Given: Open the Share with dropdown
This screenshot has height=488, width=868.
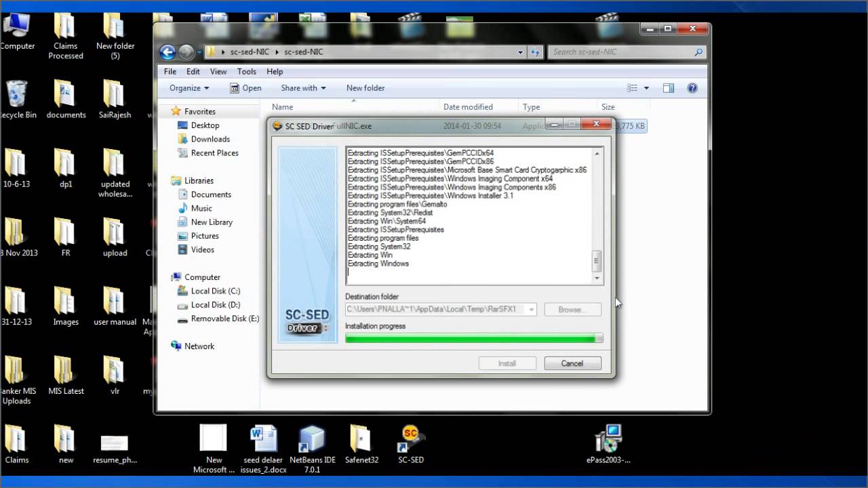Looking at the screenshot, I should coord(303,88).
